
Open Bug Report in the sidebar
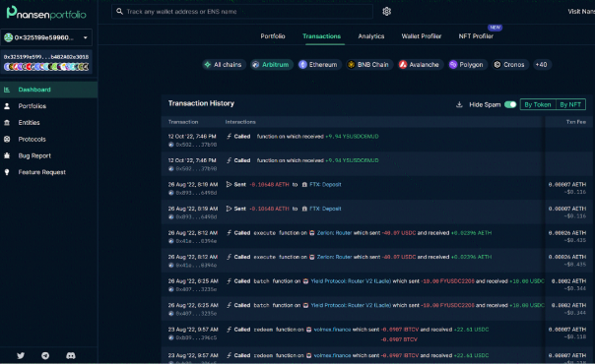pos(48,155)
